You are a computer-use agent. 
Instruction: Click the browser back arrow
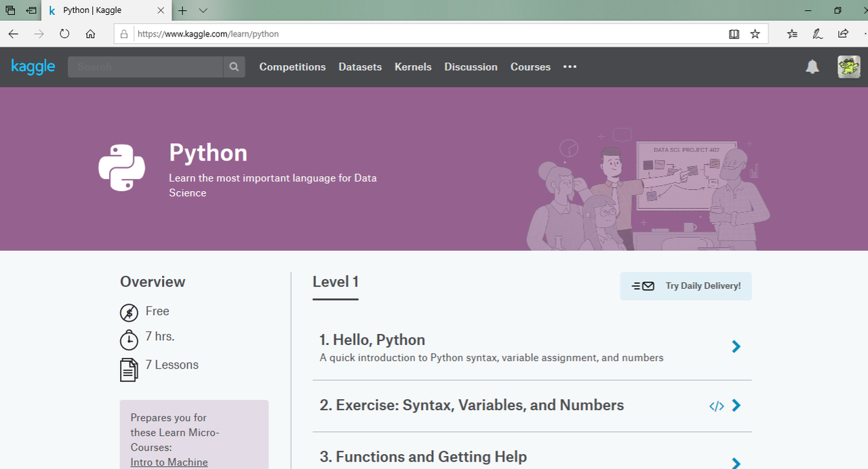14,34
